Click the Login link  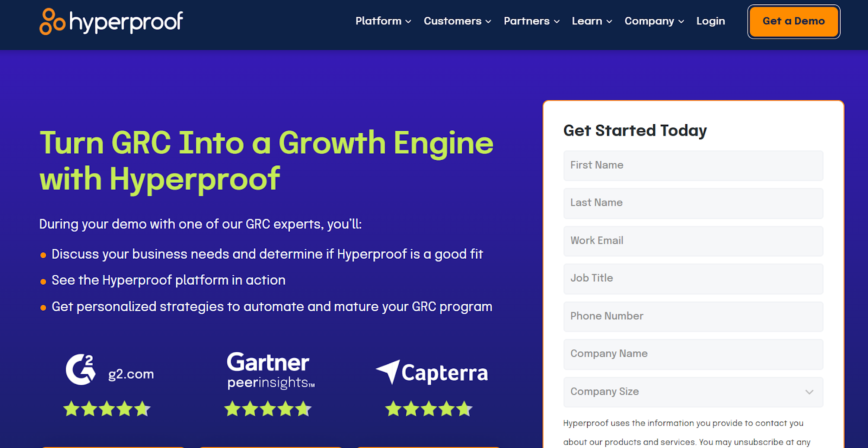coord(711,21)
